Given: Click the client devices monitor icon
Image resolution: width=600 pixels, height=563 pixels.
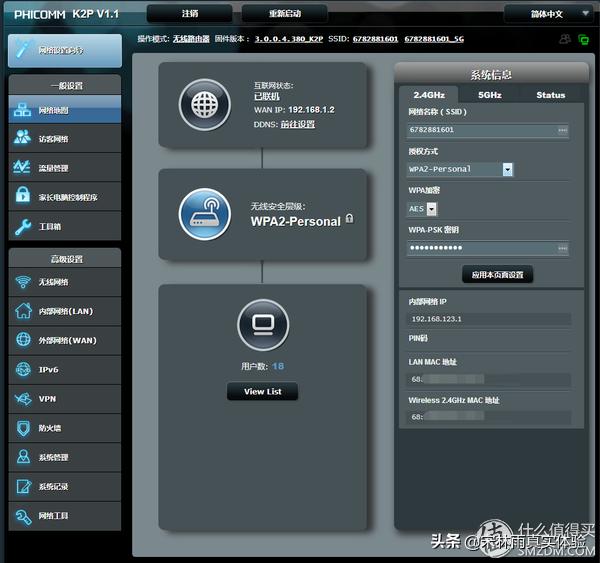Looking at the screenshot, I should tap(262, 324).
